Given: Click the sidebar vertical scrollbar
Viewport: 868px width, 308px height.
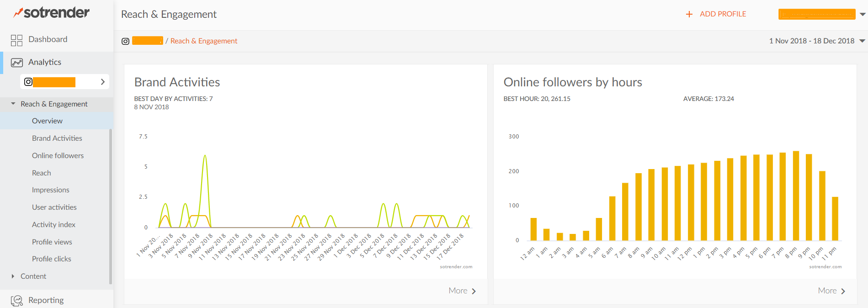Looking at the screenshot, I should (x=111, y=206).
